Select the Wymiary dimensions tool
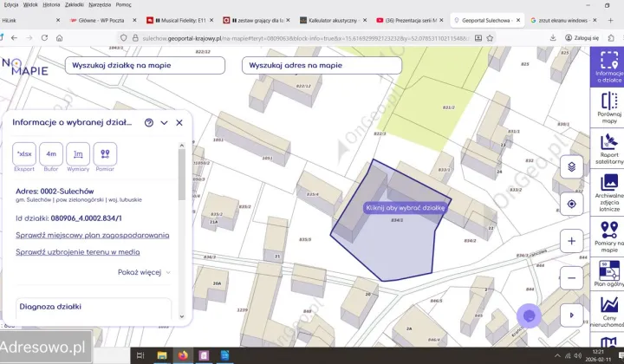 [78, 153]
